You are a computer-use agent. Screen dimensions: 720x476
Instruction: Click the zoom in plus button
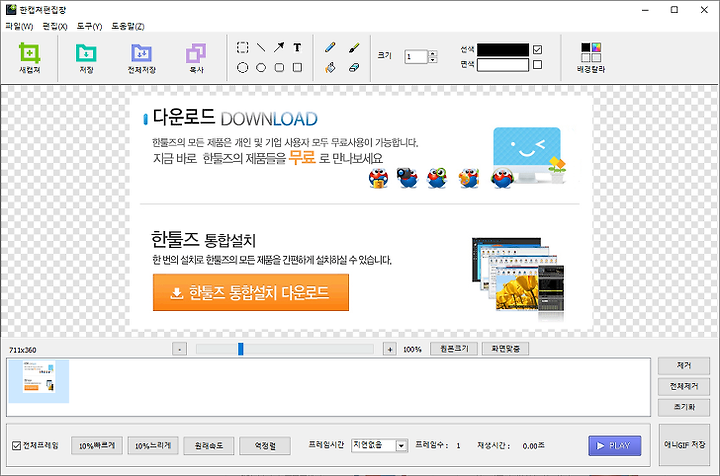[x=390, y=349]
